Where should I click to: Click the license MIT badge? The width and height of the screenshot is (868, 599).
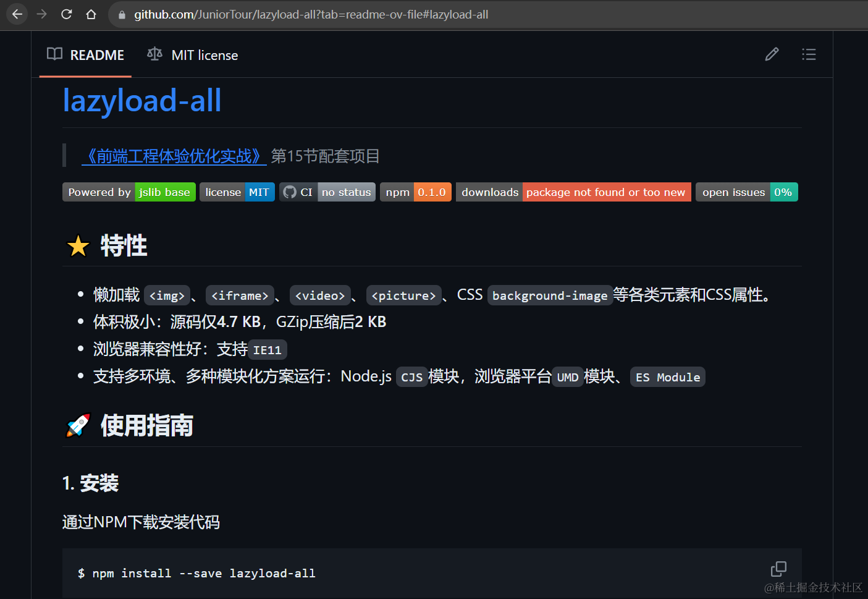pyautogui.click(x=237, y=192)
